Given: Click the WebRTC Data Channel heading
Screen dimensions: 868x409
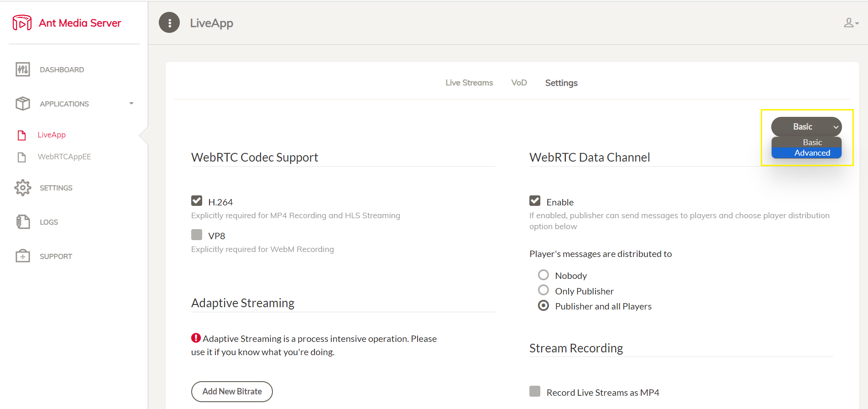Looking at the screenshot, I should 590,157.
